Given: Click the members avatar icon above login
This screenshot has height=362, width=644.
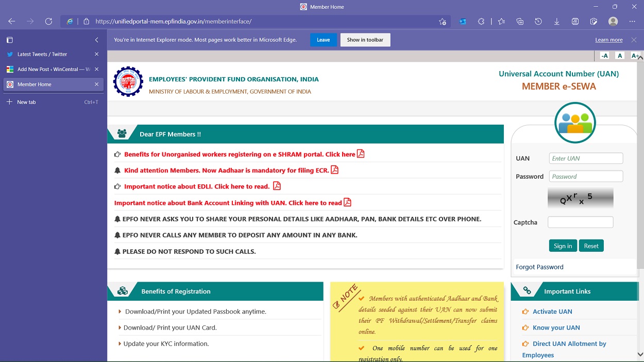Looking at the screenshot, I should (x=575, y=123).
